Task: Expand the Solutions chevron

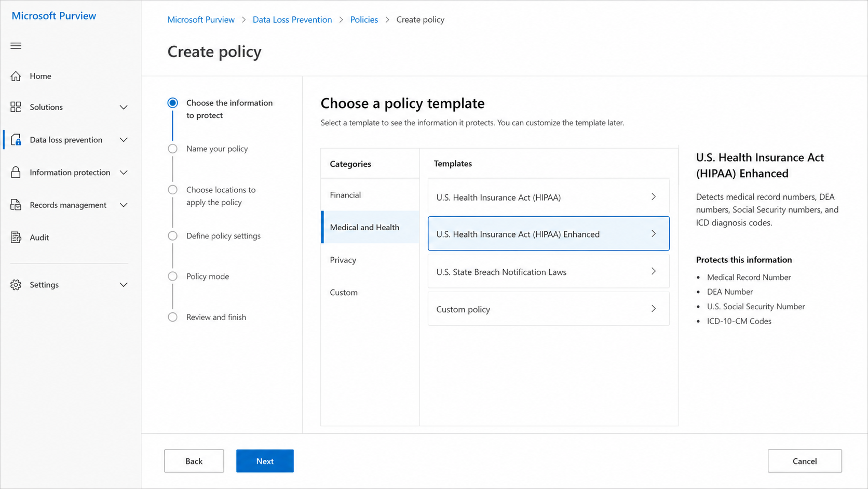Action: (x=124, y=107)
